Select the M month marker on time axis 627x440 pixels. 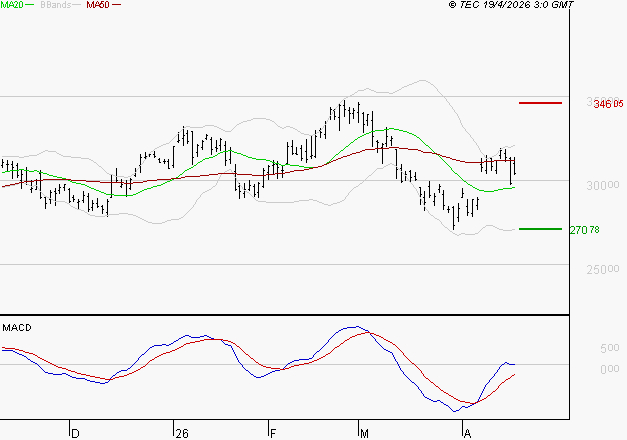[366, 433]
